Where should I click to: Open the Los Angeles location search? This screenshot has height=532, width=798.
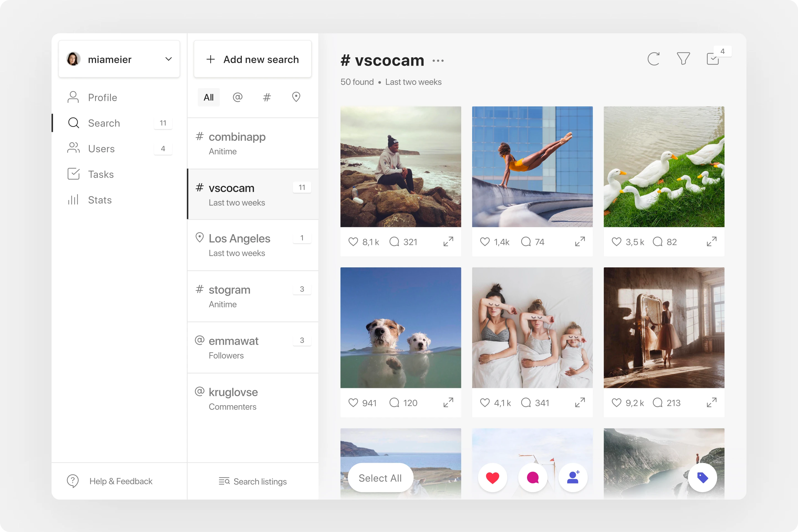click(253, 245)
